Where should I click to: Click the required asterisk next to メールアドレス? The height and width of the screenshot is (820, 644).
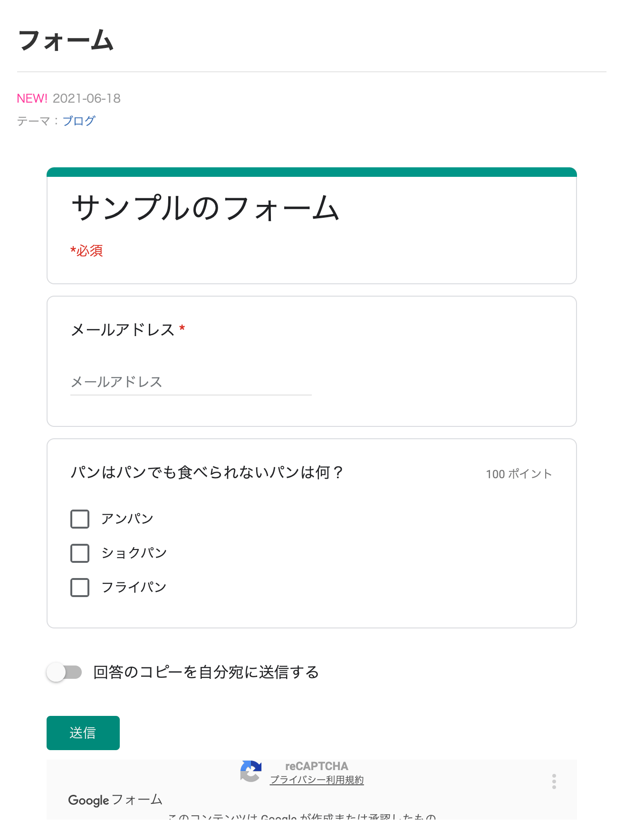(x=183, y=329)
